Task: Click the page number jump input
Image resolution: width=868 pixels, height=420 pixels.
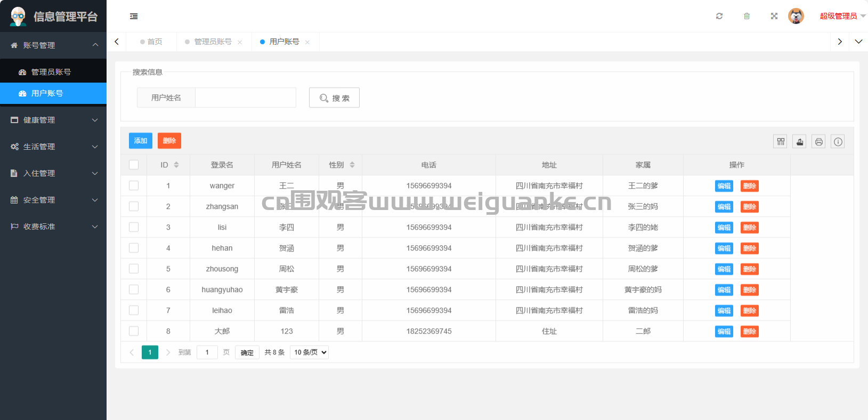Action: click(x=207, y=352)
